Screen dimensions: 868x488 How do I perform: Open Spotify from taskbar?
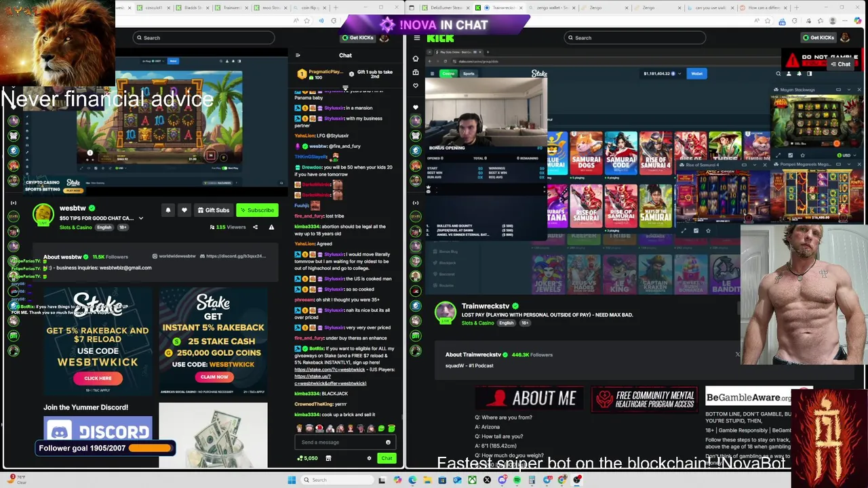[x=517, y=480]
